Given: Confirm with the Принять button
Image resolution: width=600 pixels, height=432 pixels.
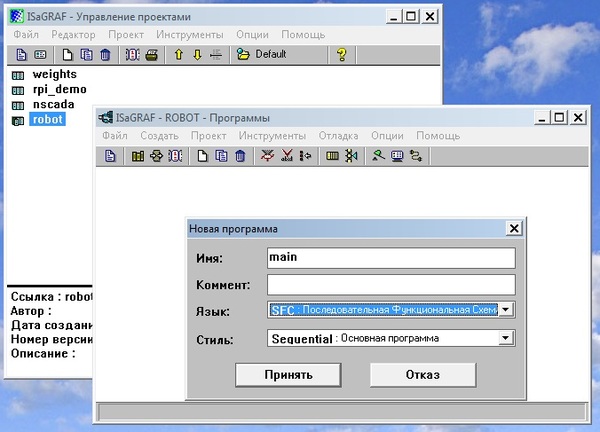Looking at the screenshot, I should (x=288, y=375).
